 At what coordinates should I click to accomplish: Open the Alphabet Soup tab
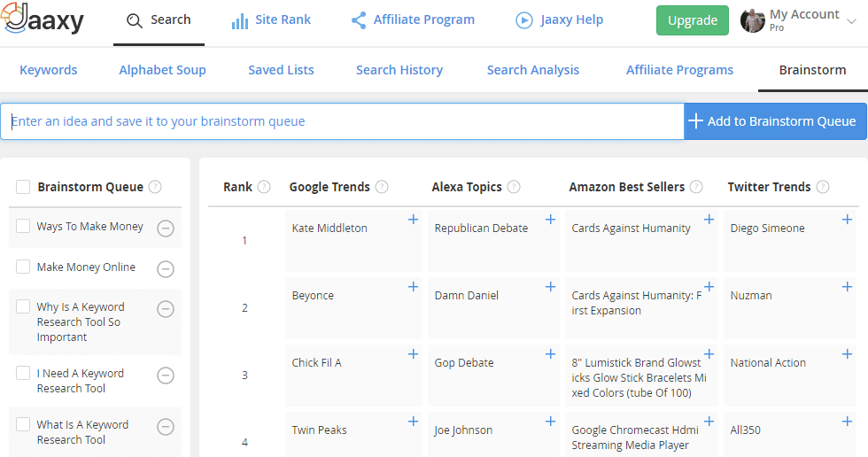point(162,70)
